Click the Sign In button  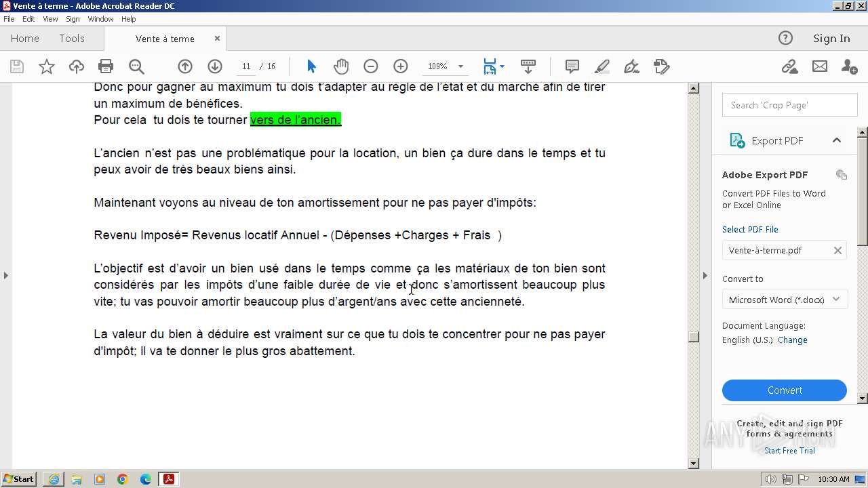831,39
